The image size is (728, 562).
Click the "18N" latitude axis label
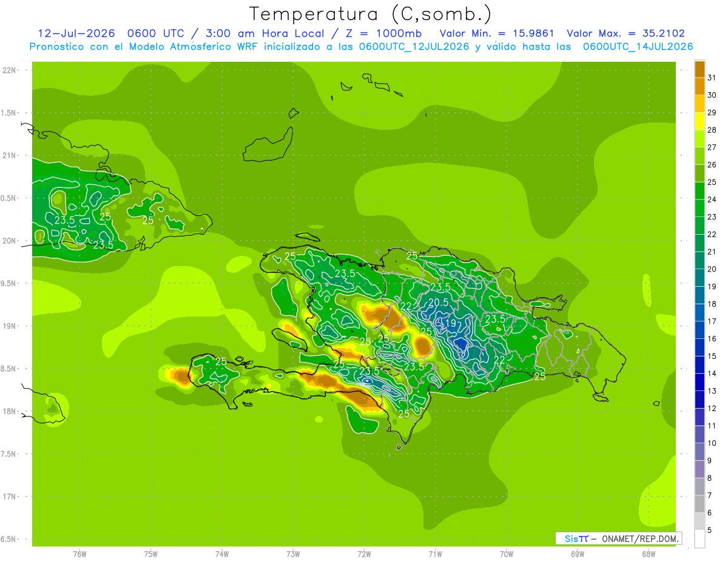(10, 411)
